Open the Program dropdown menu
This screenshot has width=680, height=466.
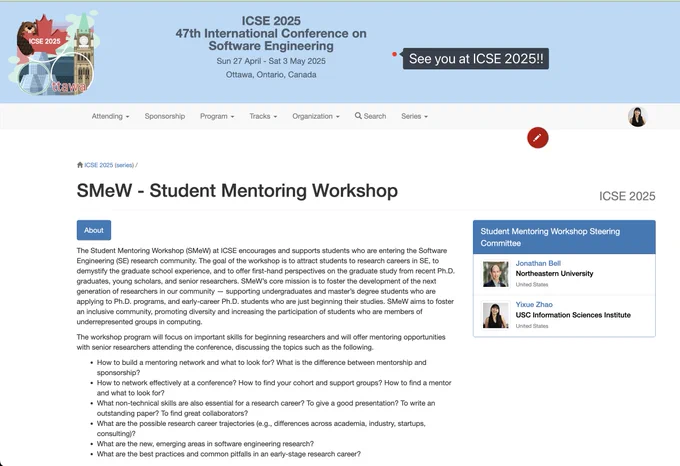(217, 116)
